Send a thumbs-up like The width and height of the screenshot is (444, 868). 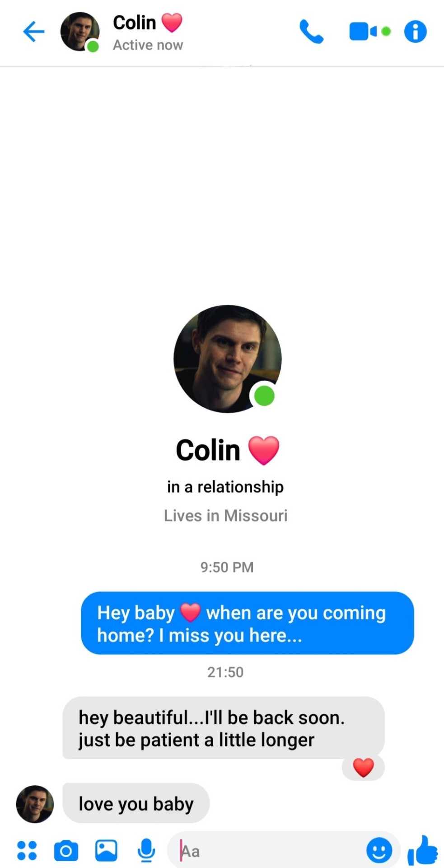pos(422,850)
